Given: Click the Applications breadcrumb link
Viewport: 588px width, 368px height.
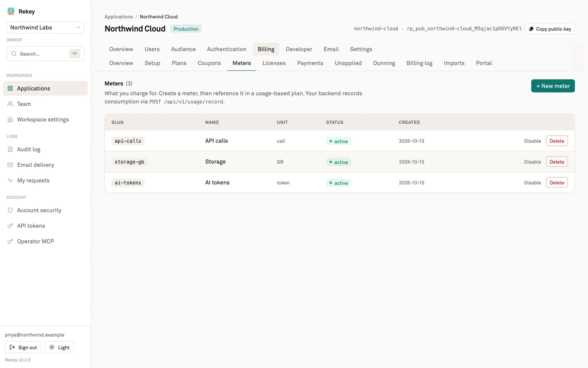Looking at the screenshot, I should [118, 17].
